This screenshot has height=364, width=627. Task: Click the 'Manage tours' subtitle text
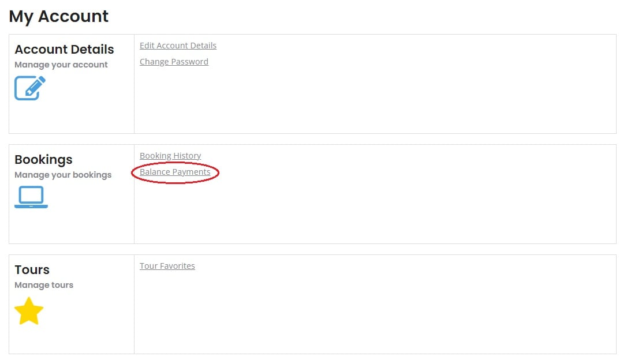(x=44, y=286)
